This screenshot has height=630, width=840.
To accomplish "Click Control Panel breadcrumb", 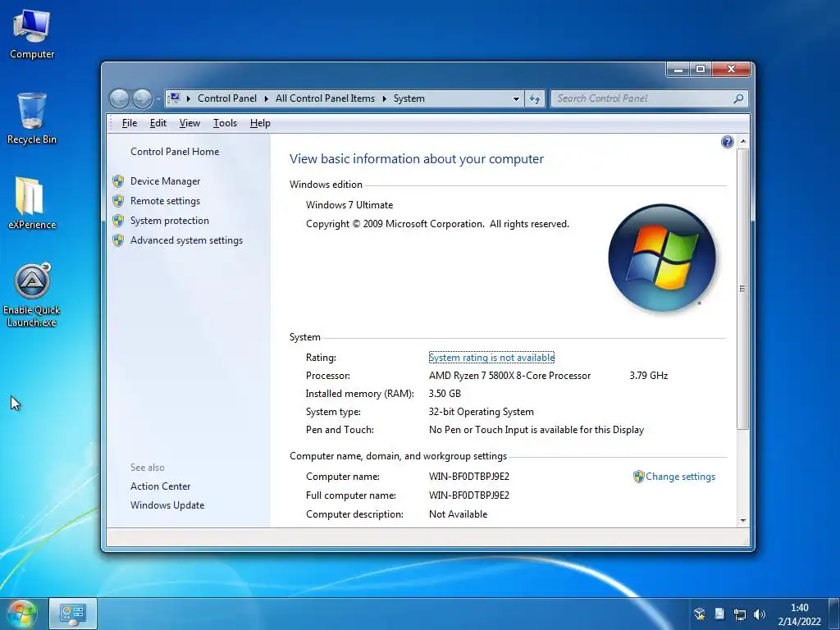I will [227, 98].
